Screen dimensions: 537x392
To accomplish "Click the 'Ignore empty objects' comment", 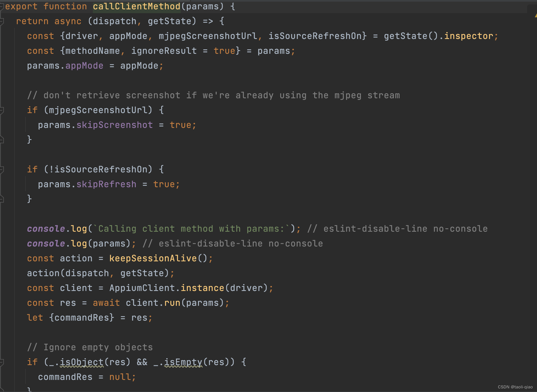I will point(90,347).
